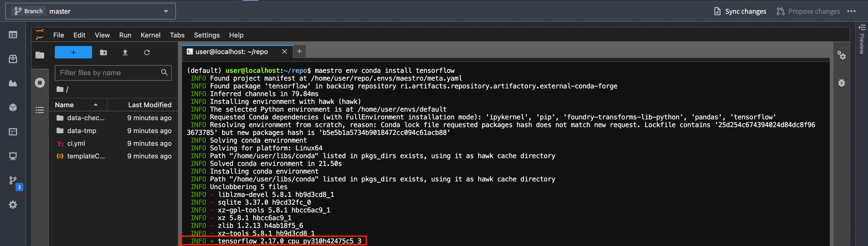Open the master branch dropdown

(x=166, y=11)
